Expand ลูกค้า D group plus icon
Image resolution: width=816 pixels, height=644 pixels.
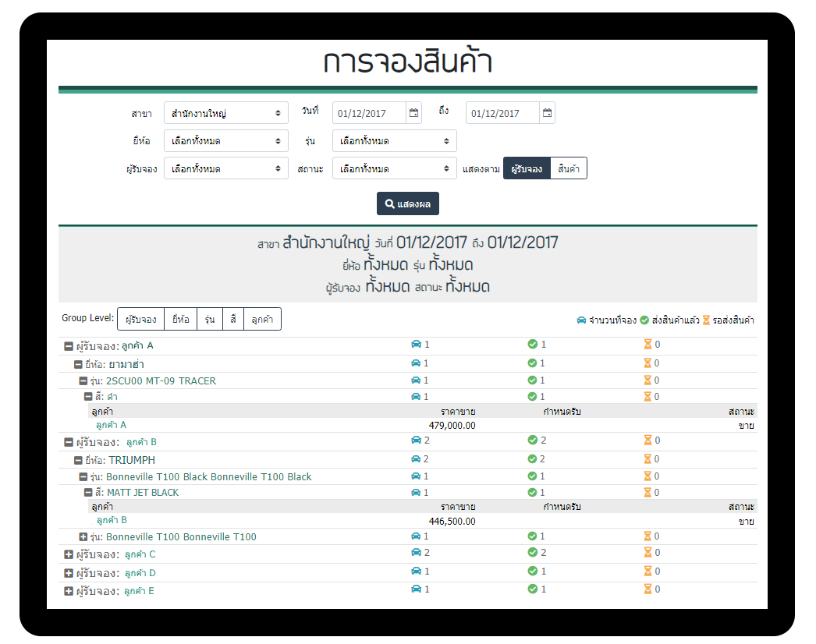(x=69, y=573)
